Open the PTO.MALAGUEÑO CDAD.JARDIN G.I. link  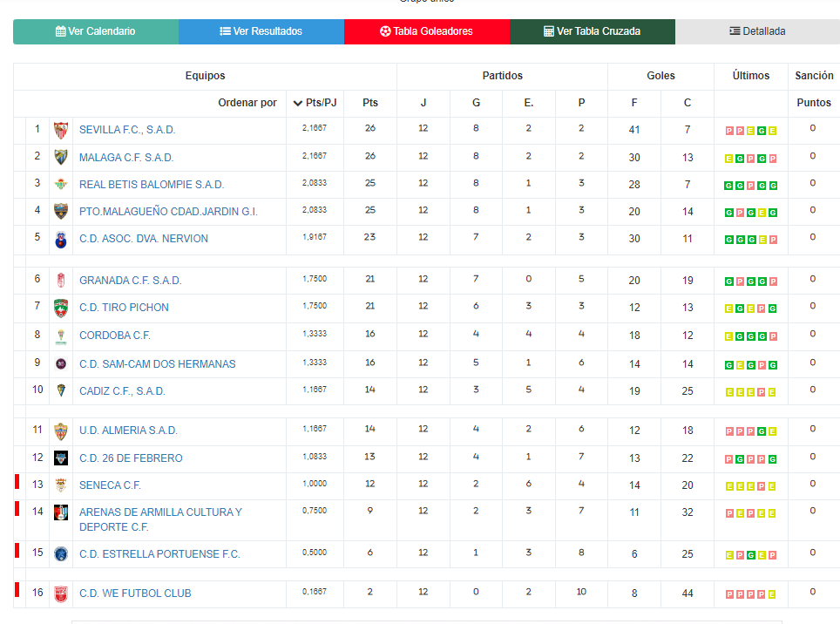point(168,212)
